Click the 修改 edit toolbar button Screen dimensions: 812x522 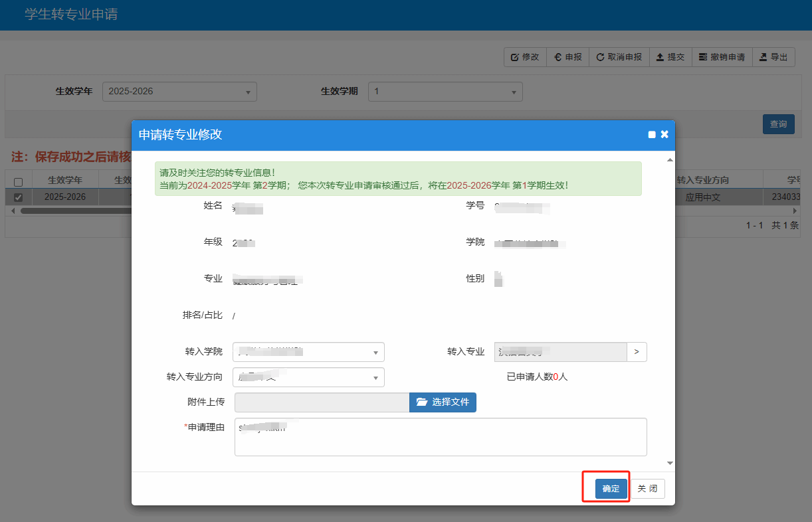[525, 57]
